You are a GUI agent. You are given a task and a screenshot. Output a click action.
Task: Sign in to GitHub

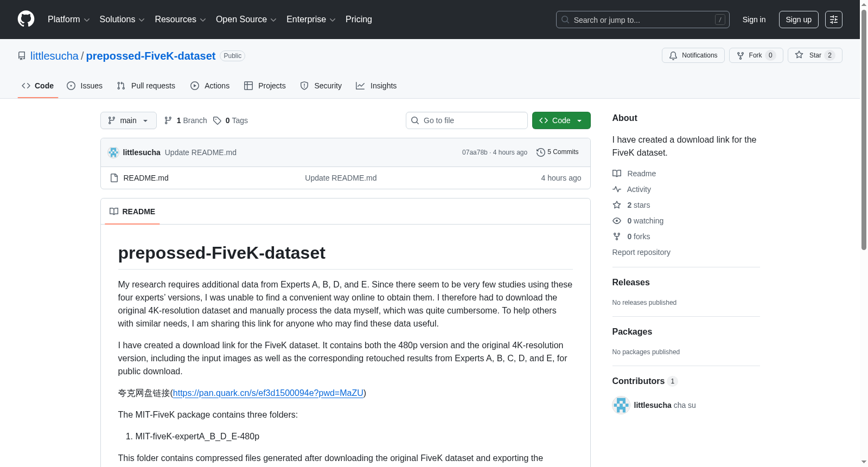[x=754, y=20]
